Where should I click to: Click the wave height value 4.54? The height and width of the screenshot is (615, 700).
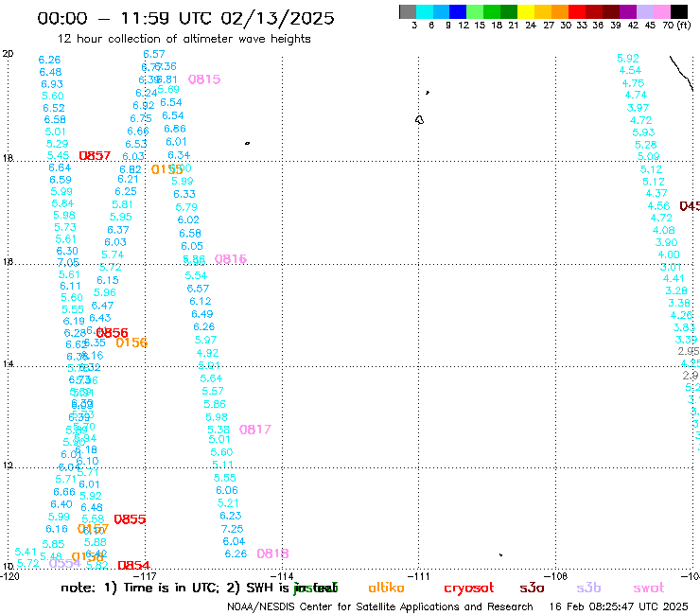coord(630,70)
